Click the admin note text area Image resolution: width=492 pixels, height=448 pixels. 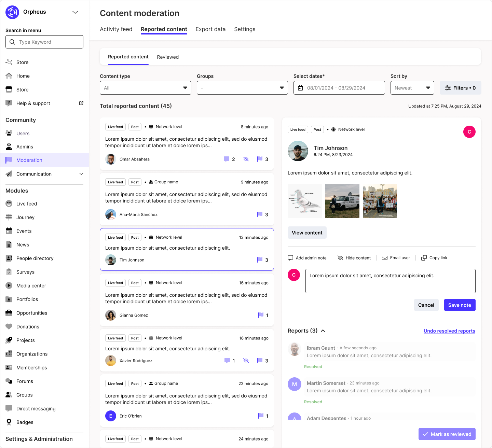tap(391, 281)
